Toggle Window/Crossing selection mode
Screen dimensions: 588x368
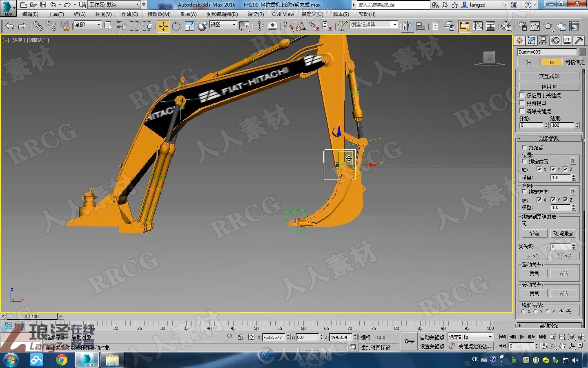(x=148, y=26)
